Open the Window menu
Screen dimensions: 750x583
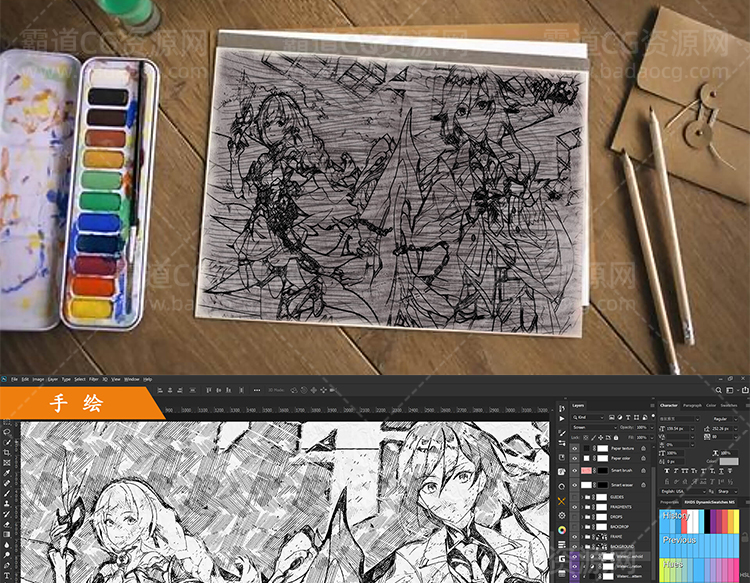pyautogui.click(x=132, y=379)
